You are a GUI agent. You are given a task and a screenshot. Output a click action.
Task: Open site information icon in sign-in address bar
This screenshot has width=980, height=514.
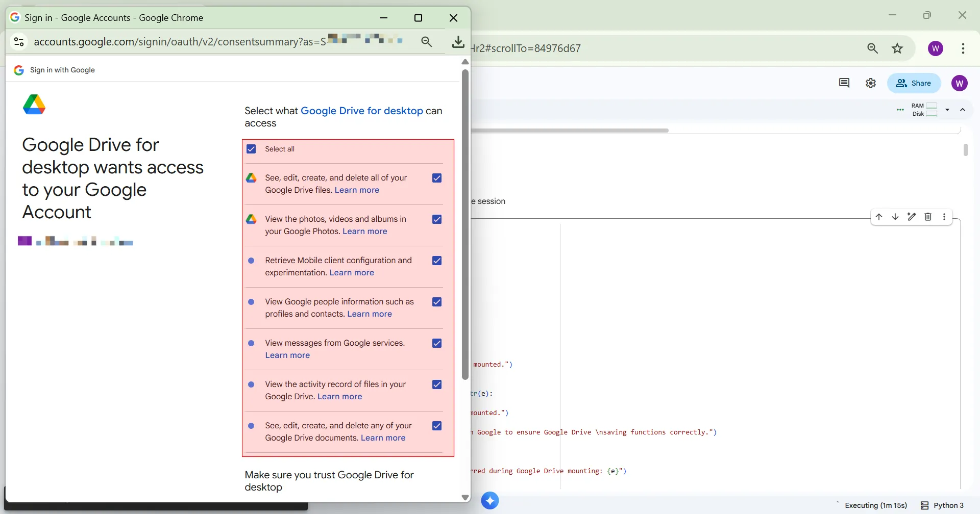tap(19, 42)
